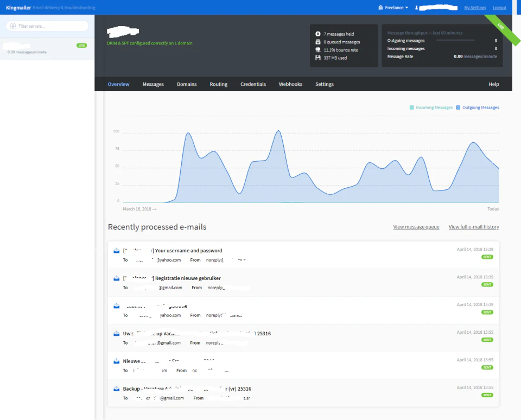The image size is (521, 420).
Task: Click the building icon beside Freelance
Action: pyautogui.click(x=380, y=8)
